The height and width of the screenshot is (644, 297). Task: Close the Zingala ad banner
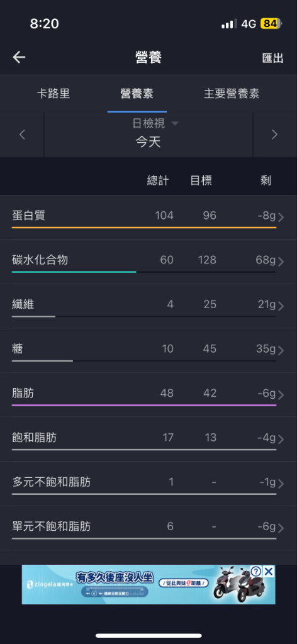coord(269,571)
